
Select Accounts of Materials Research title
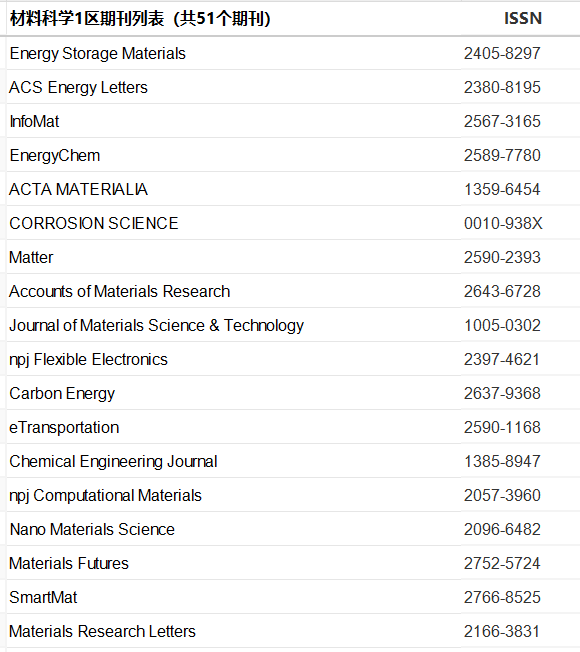(119, 291)
